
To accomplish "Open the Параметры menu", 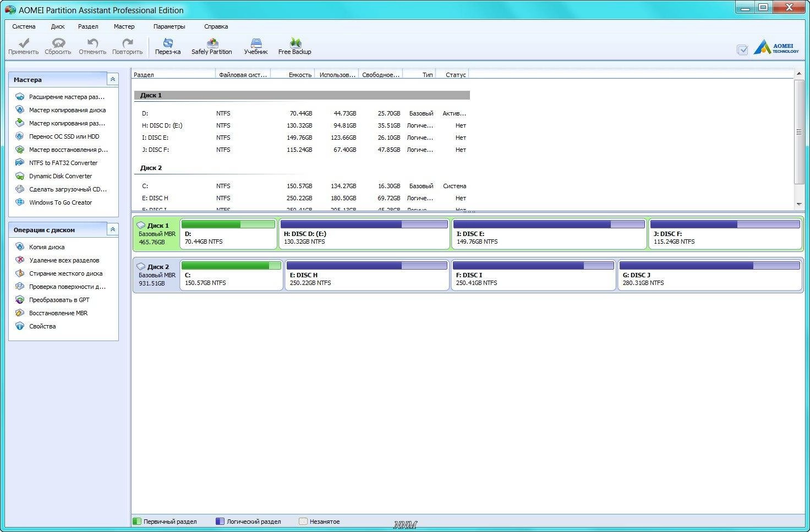I will 169,26.
